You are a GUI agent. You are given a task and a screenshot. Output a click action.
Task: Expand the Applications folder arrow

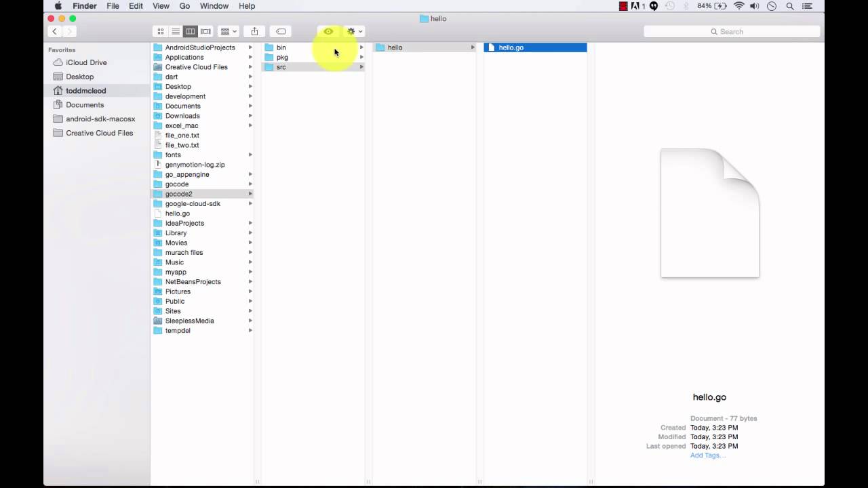pos(250,57)
